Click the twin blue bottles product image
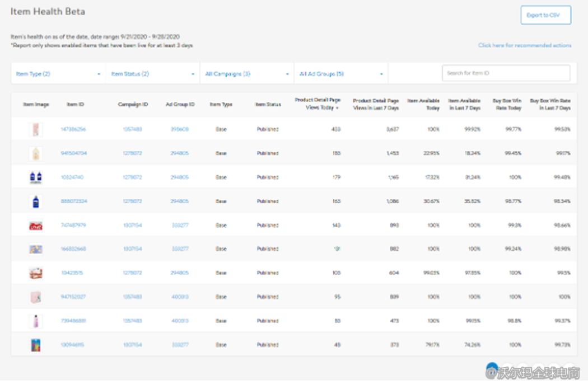 click(x=36, y=177)
